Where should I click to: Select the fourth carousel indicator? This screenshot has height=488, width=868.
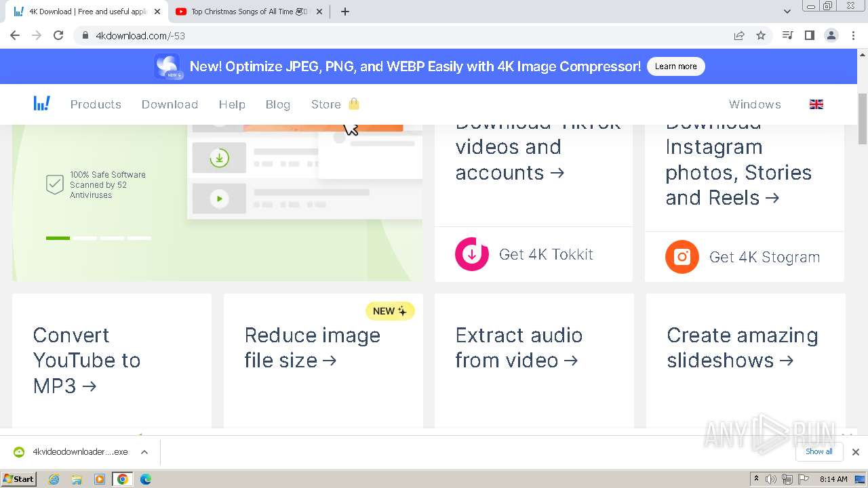[x=139, y=238]
